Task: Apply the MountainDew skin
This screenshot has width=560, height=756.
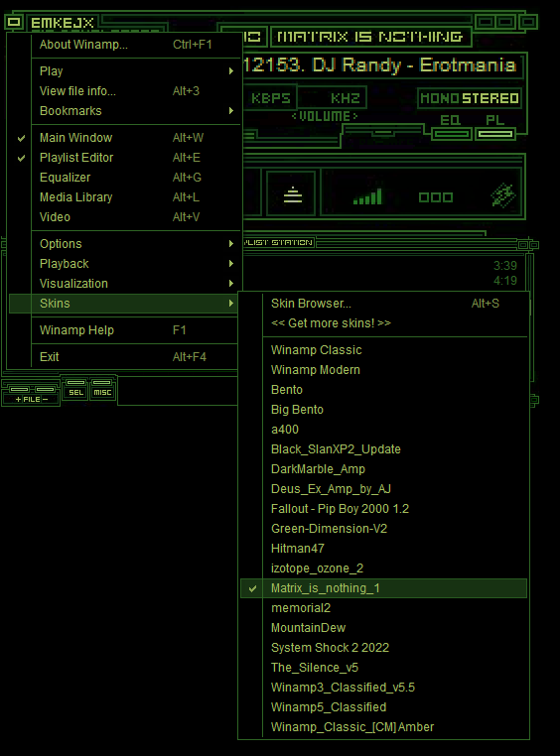Action: click(383, 628)
